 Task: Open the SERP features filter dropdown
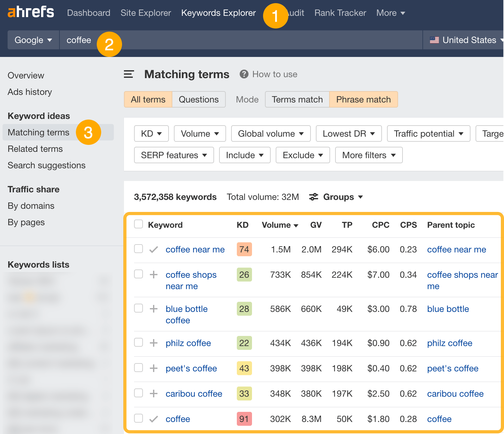click(x=174, y=155)
